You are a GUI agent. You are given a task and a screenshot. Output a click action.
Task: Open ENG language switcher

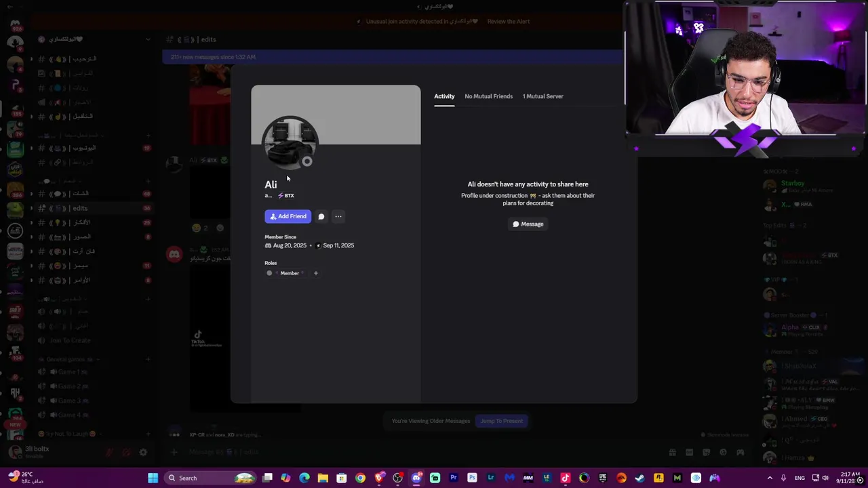[x=800, y=478]
